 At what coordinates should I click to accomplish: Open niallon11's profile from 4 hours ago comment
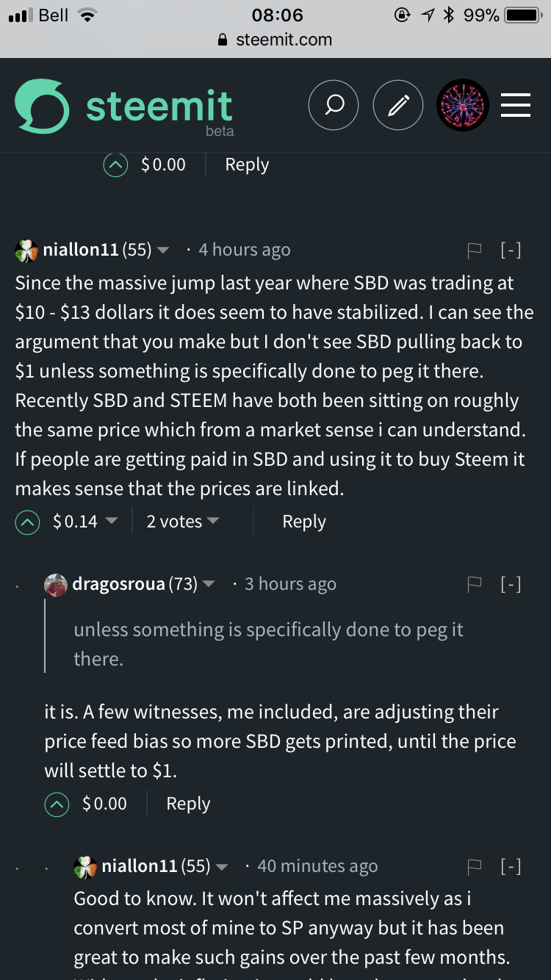[x=81, y=250]
